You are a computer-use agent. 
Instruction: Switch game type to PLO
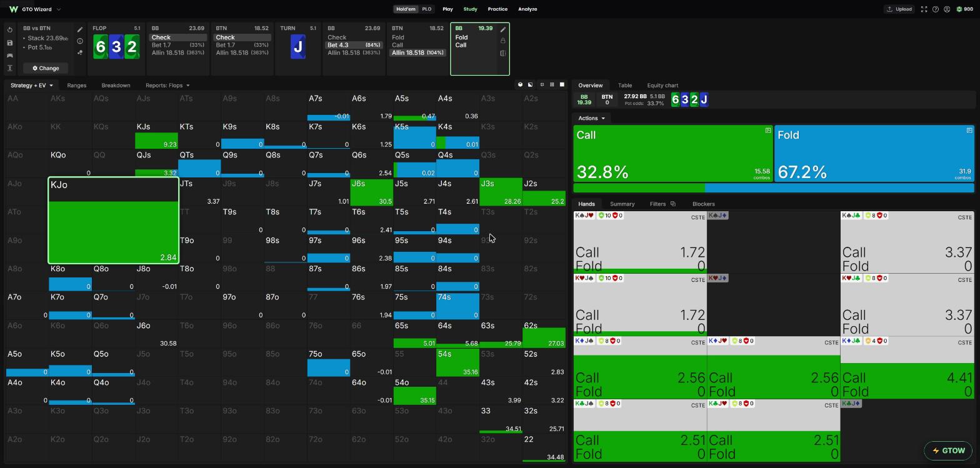click(x=427, y=9)
